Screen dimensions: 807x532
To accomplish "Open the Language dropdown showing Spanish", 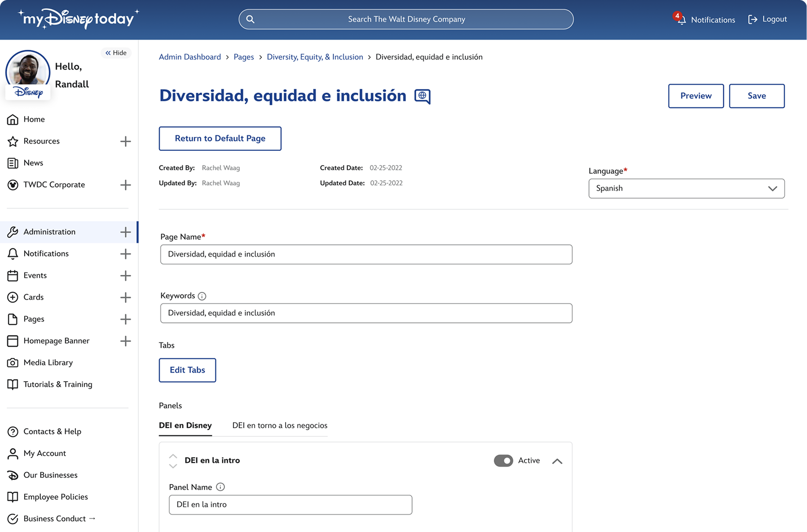I will [x=686, y=188].
